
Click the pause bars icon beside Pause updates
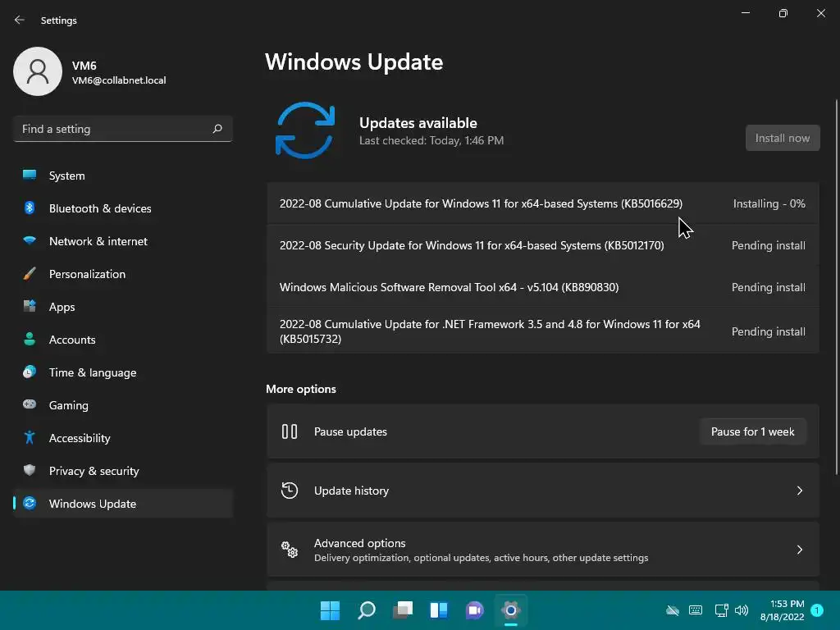[x=290, y=431]
